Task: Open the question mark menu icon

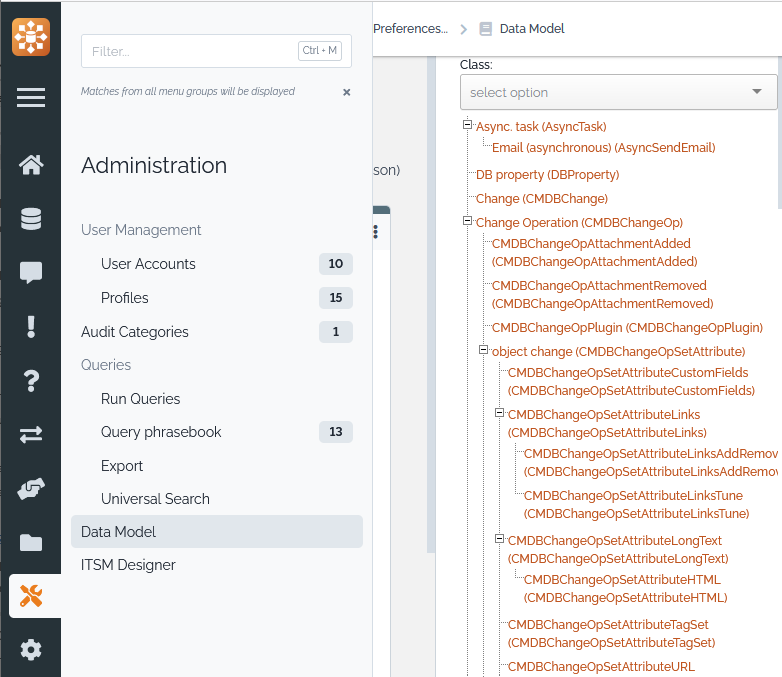Action: 30,380
